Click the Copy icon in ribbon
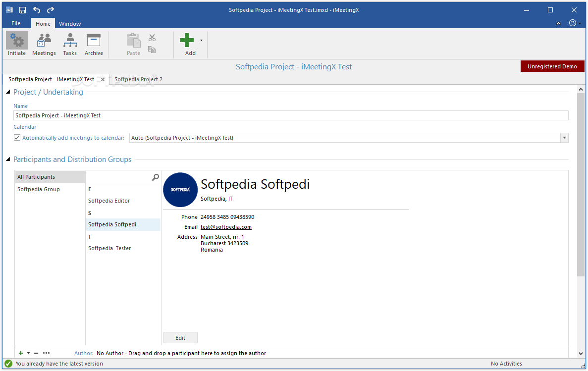The height and width of the screenshot is (371, 588). (152, 50)
